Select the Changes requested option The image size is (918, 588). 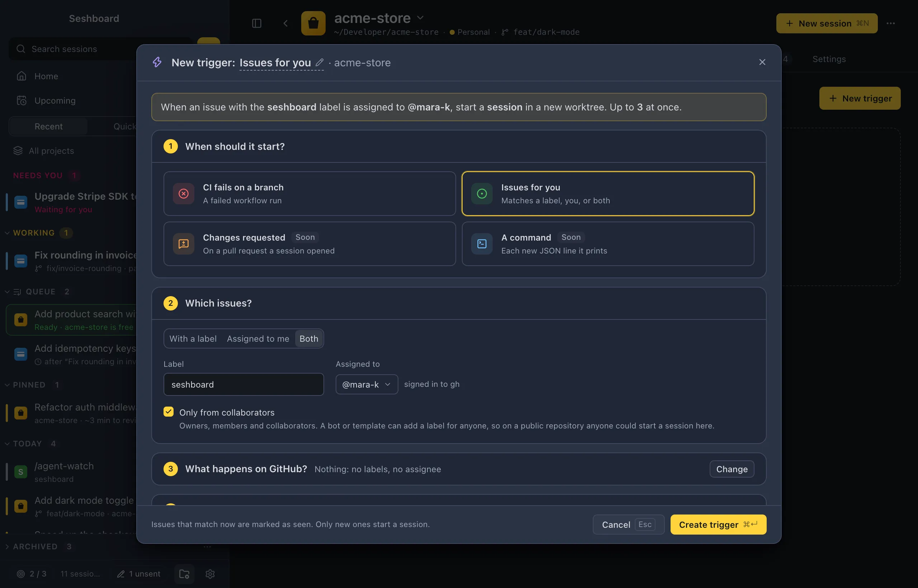click(309, 243)
